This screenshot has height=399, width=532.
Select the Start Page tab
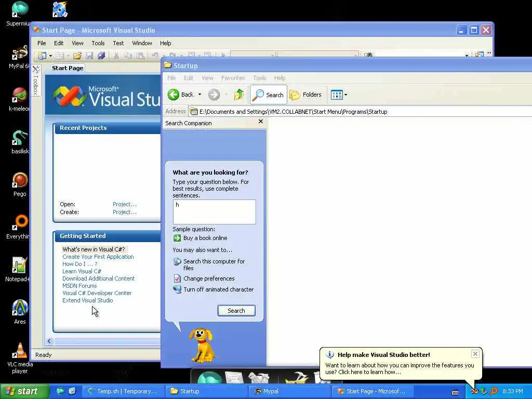68,68
